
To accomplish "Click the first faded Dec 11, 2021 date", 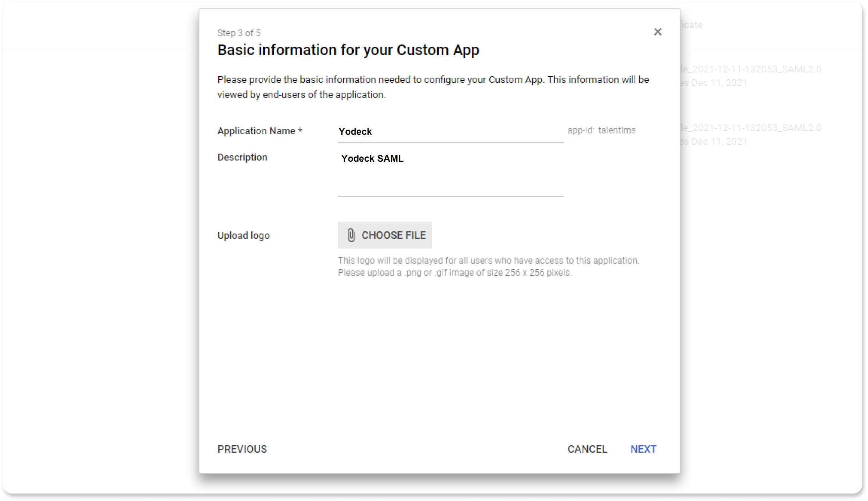I will pos(714,83).
